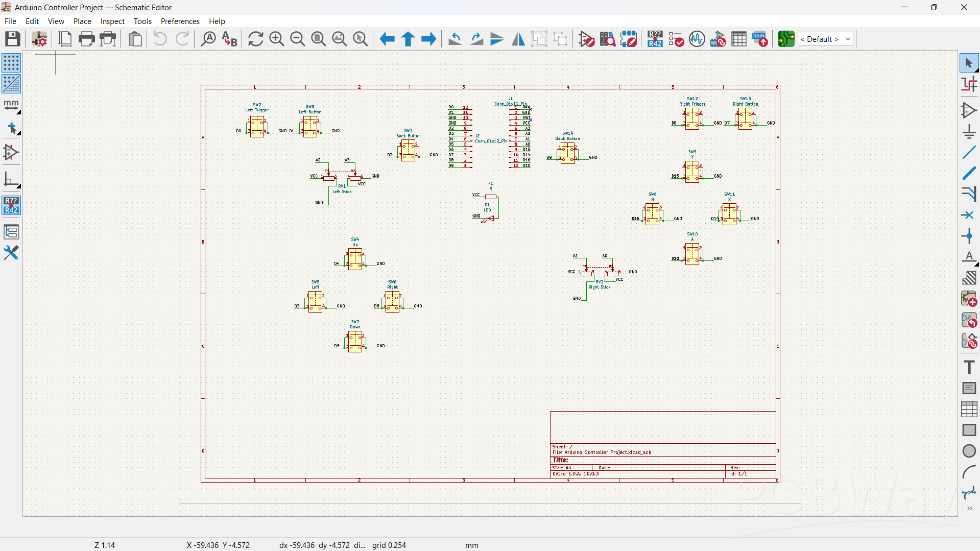The image size is (980, 551).
Task: Toggle full-window crosshair cursor
Action: (11, 129)
